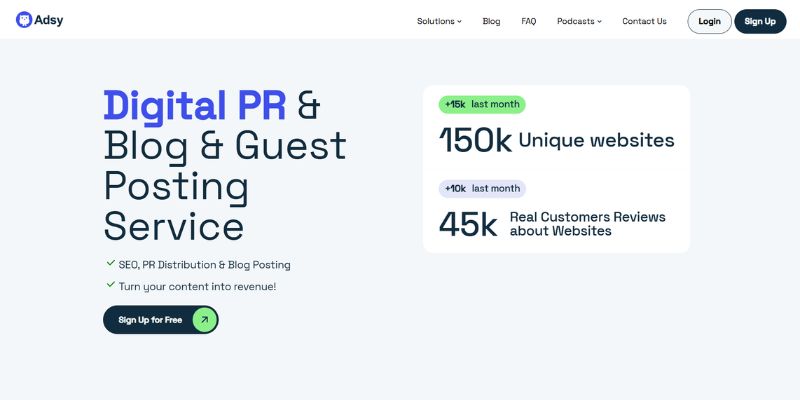Click Real Customers Reviews about Websites text
Screen dimensions: 800x400
(x=588, y=224)
